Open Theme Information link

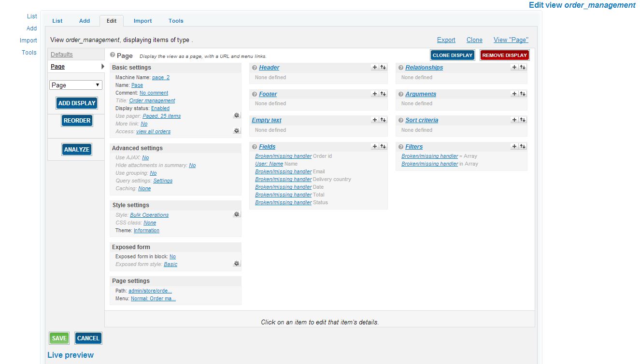click(146, 230)
